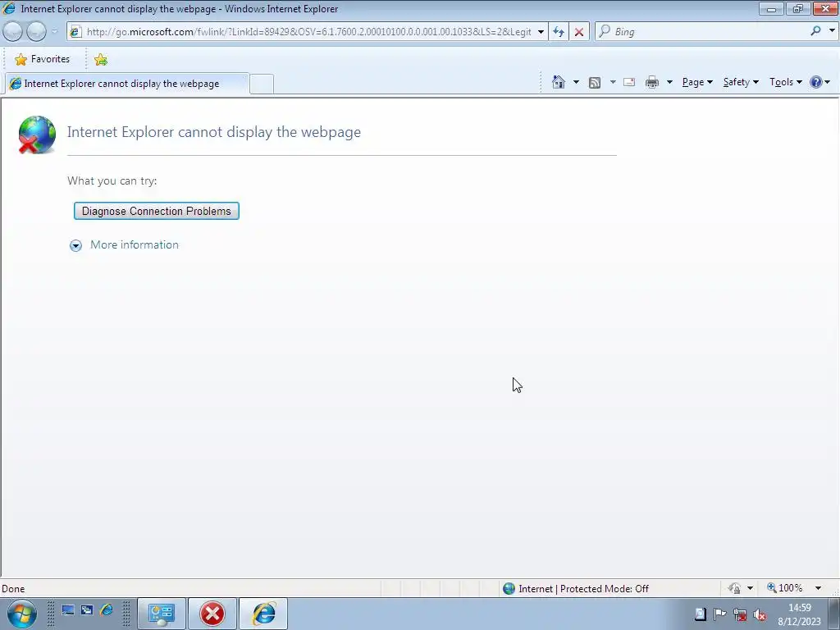The image size is (840, 630).
Task: Go to the Home page icon
Action: pyautogui.click(x=559, y=82)
